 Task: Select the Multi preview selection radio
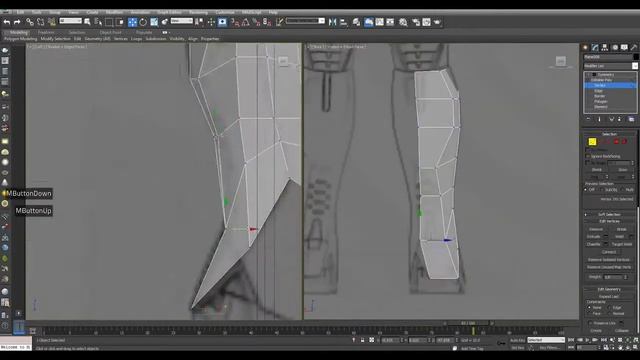coord(623,190)
